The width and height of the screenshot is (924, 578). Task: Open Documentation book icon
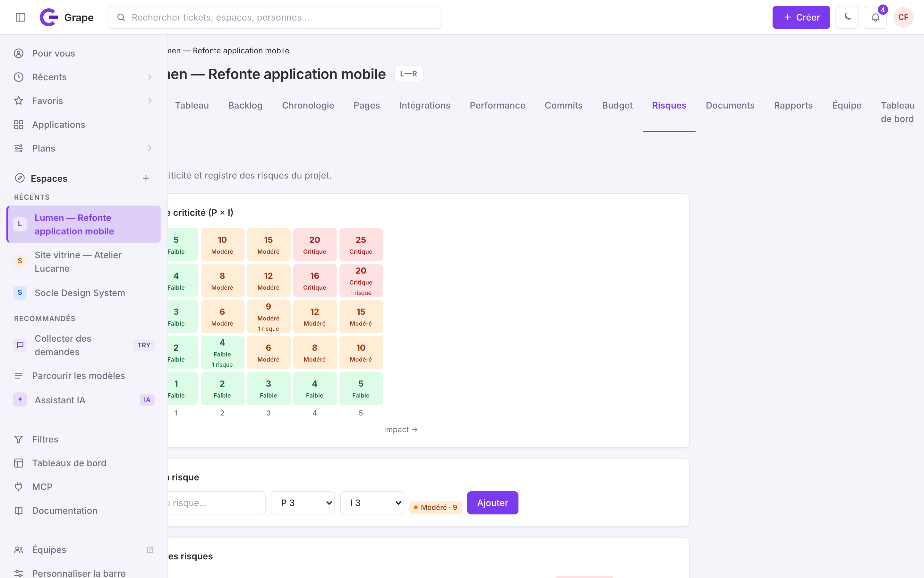tap(19, 510)
